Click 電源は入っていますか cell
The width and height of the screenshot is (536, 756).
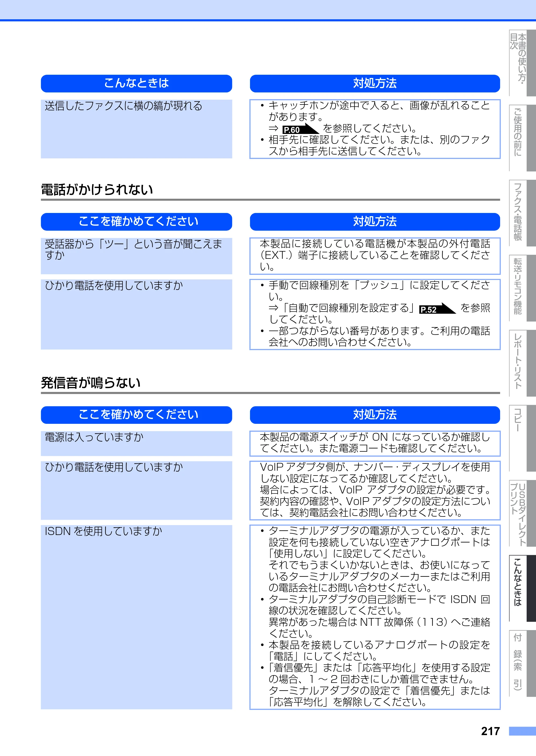click(136, 443)
